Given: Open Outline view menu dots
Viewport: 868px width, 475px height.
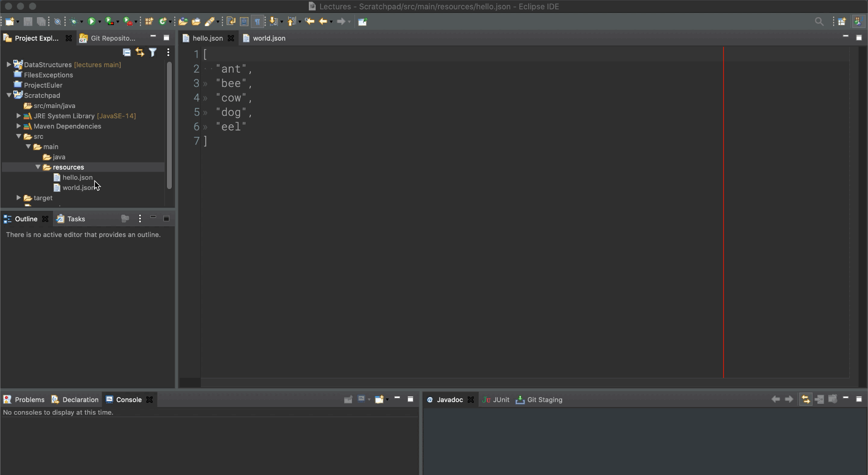Looking at the screenshot, I should click(x=140, y=219).
